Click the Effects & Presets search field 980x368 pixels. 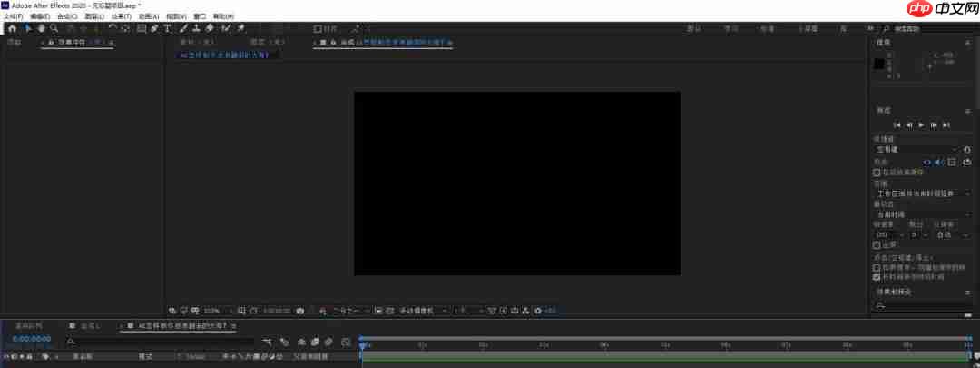(924, 305)
